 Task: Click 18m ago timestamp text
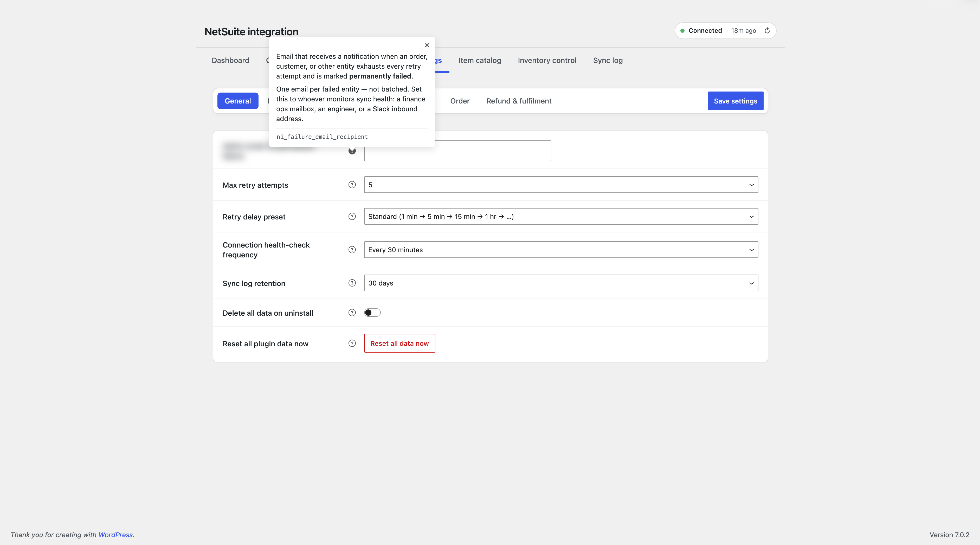[x=743, y=31]
